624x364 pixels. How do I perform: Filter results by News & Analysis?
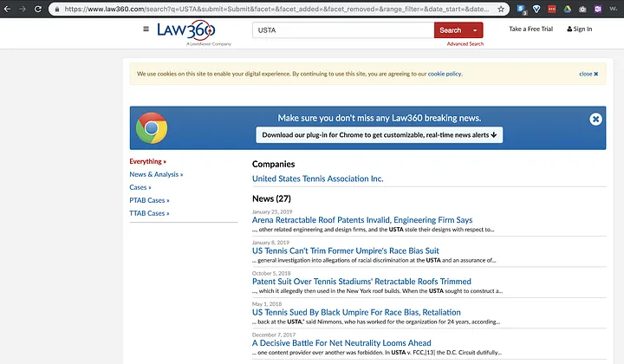[x=156, y=174]
